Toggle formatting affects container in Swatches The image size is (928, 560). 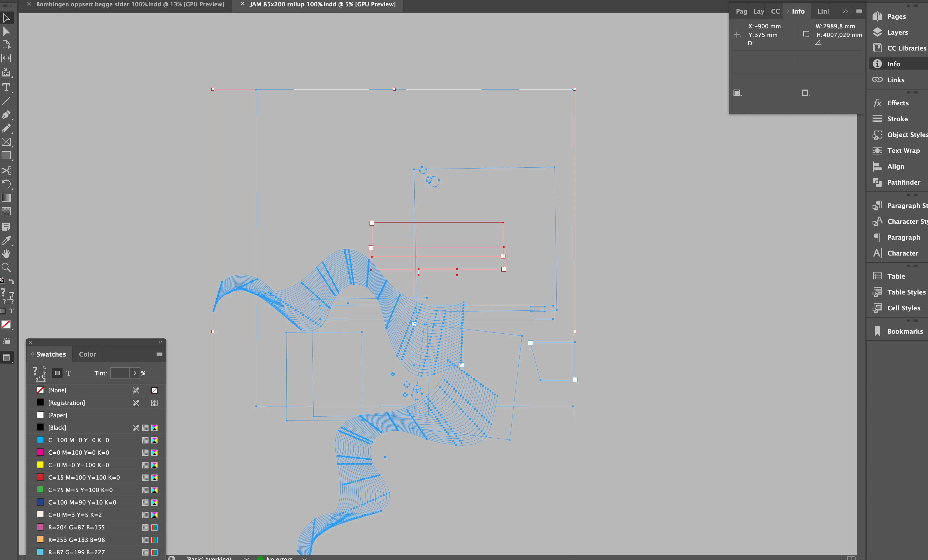pyautogui.click(x=57, y=373)
